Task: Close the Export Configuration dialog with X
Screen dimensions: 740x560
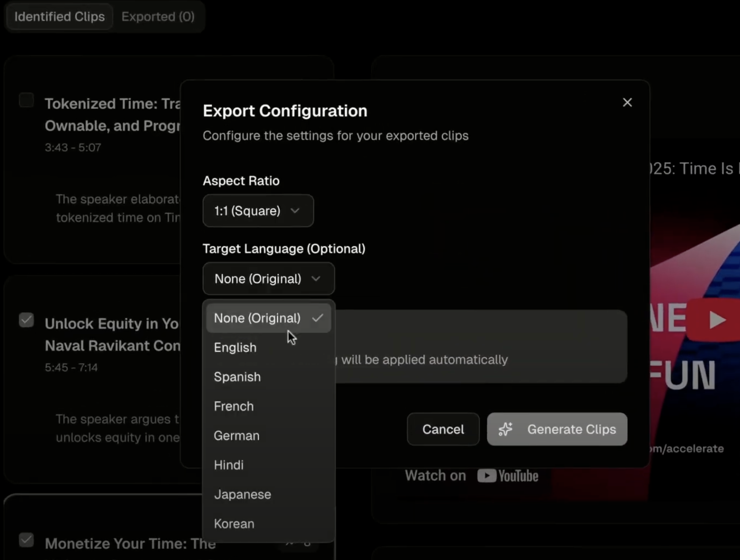Action: pos(627,103)
